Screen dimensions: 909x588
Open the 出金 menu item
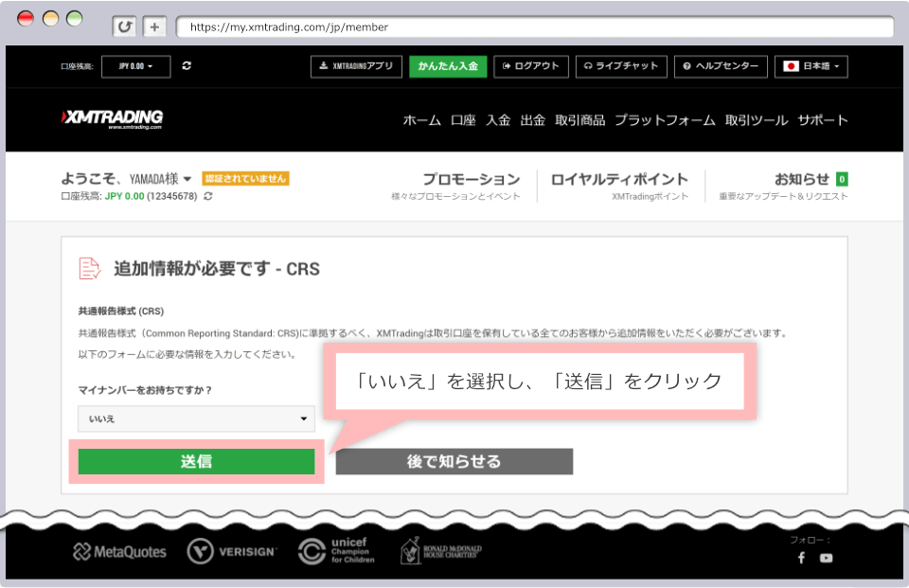click(x=533, y=120)
